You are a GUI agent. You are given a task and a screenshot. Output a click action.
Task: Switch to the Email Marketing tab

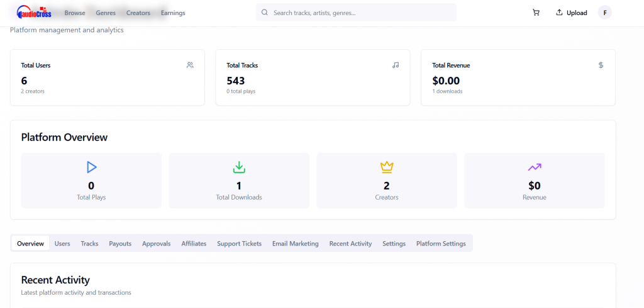295,243
